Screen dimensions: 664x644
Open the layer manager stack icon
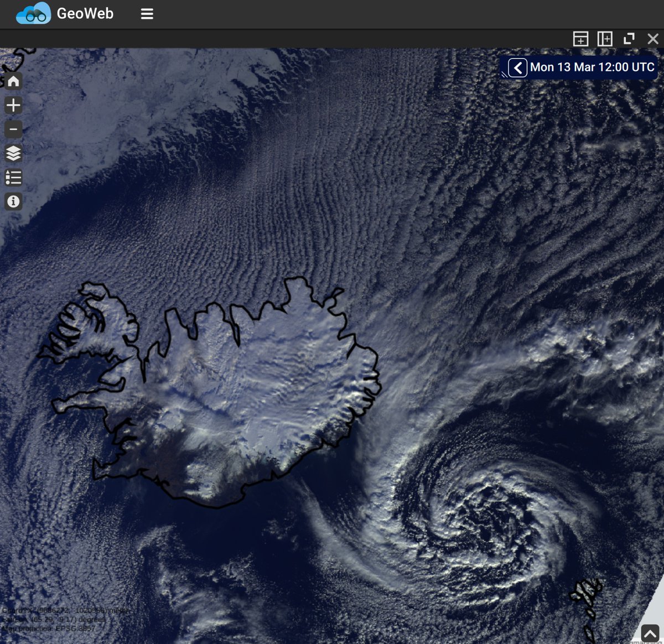coord(13,153)
